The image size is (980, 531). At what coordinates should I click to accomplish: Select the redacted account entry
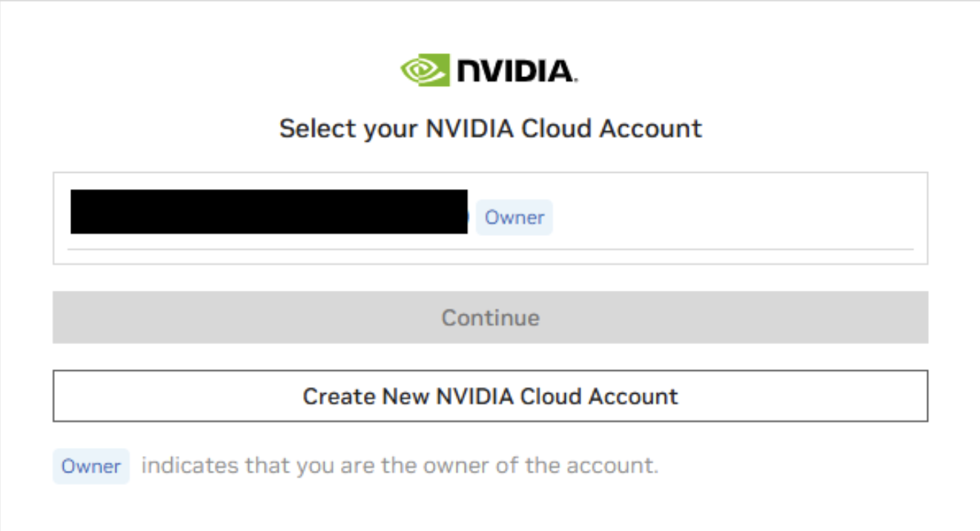click(269, 212)
